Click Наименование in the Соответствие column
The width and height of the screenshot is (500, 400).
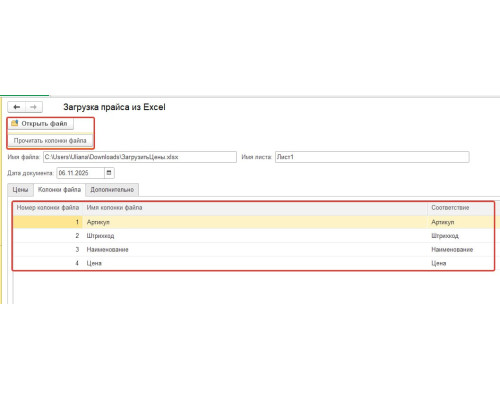452,250
